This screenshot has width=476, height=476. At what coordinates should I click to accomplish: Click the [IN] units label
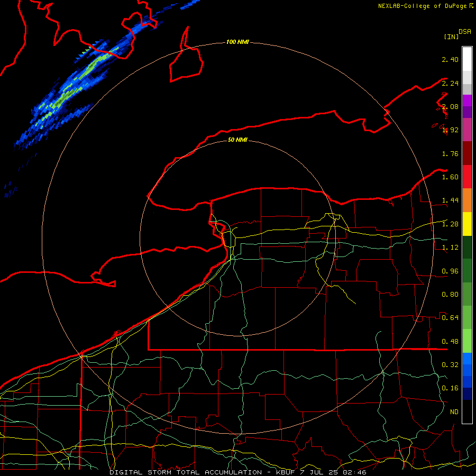[451, 36]
